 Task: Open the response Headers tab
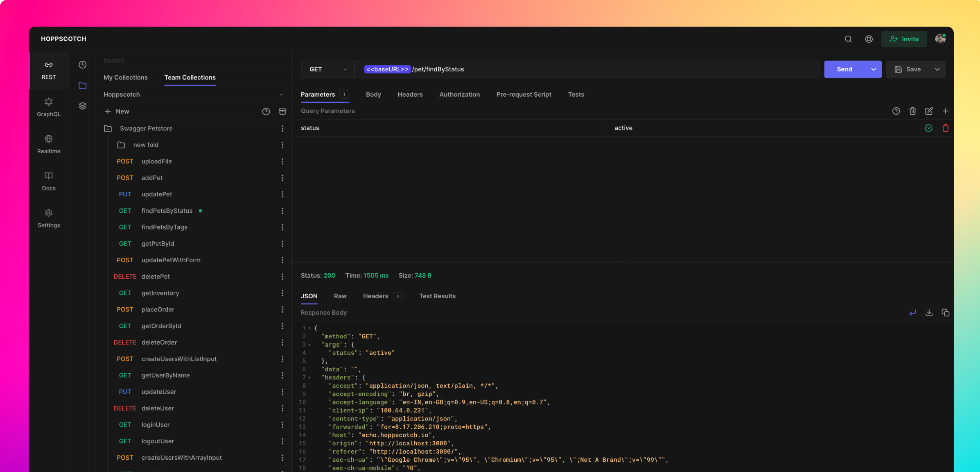point(382,296)
